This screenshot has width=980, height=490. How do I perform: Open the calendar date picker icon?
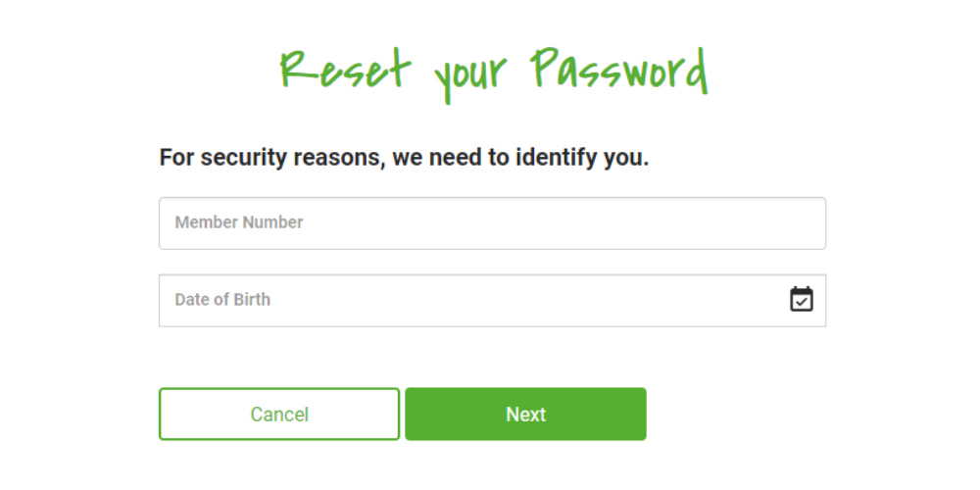click(802, 300)
